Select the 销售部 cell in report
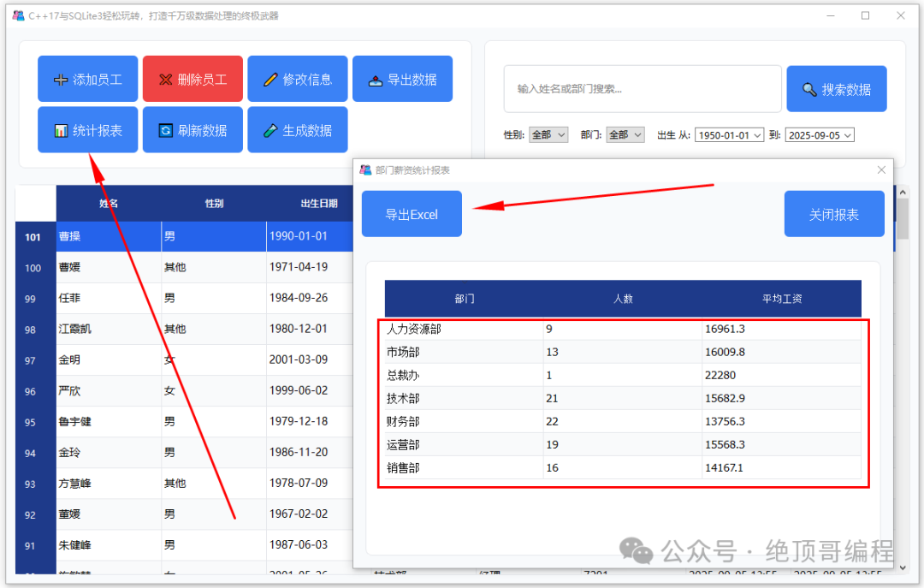The width and height of the screenshot is (924, 588). point(464,467)
